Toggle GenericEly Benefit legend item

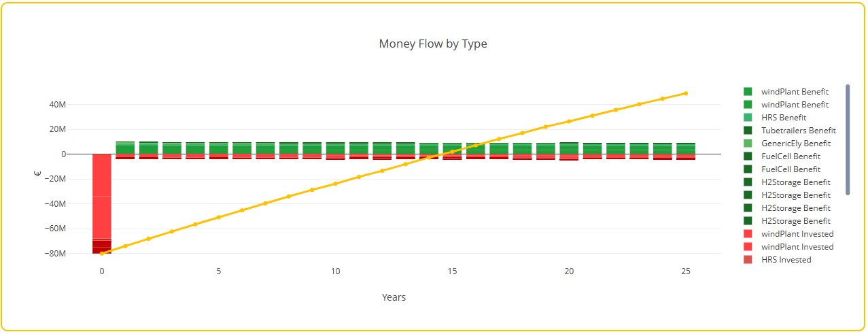click(x=790, y=144)
